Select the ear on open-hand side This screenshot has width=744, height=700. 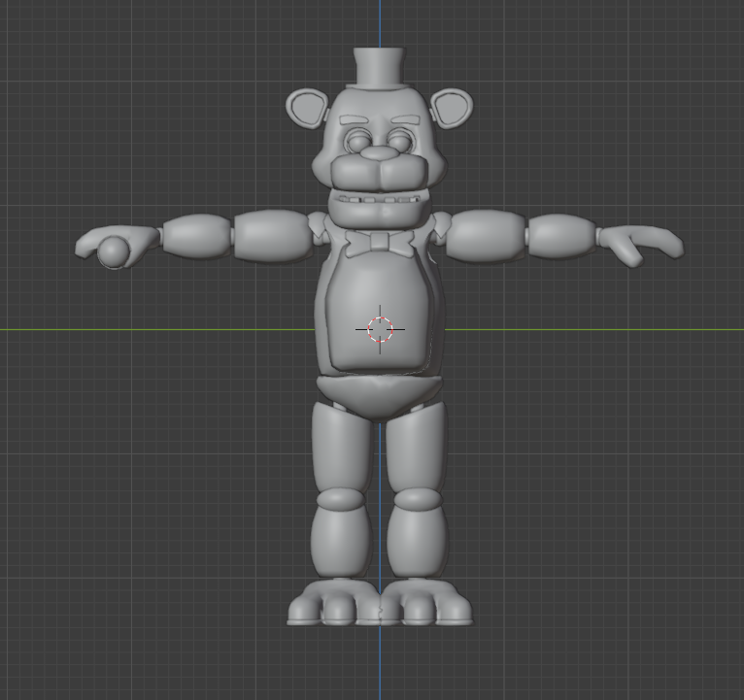[x=452, y=108]
